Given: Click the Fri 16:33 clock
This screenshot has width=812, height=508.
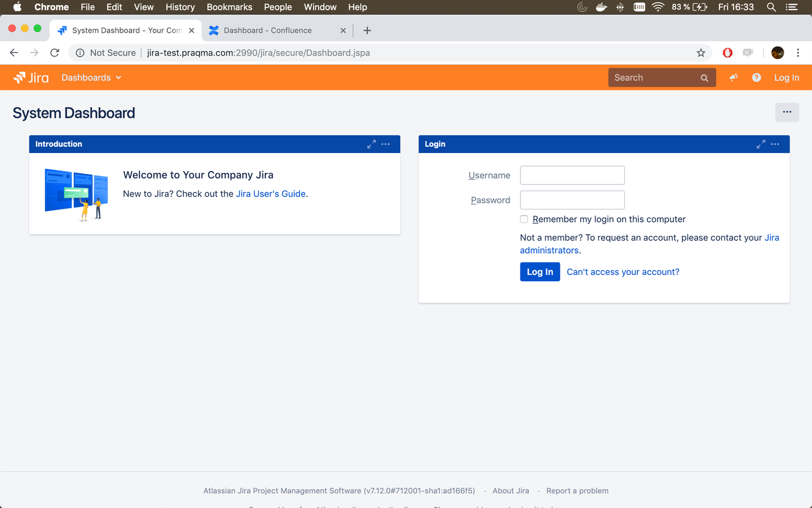Looking at the screenshot, I should coord(736,7).
